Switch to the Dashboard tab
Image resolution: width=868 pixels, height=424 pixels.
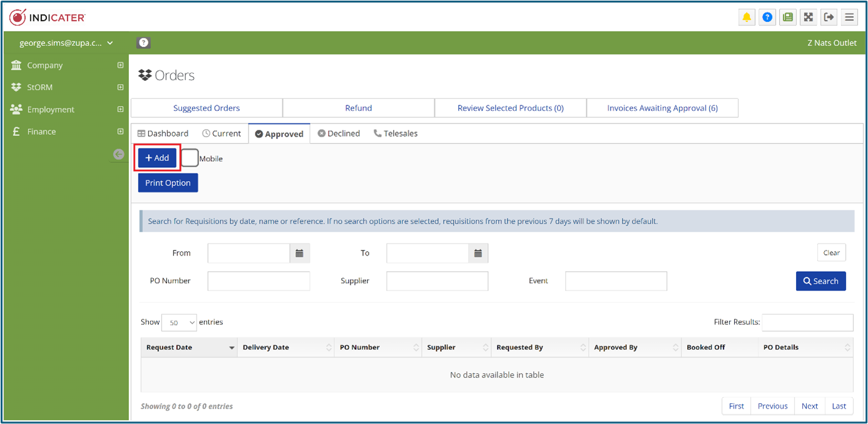163,133
